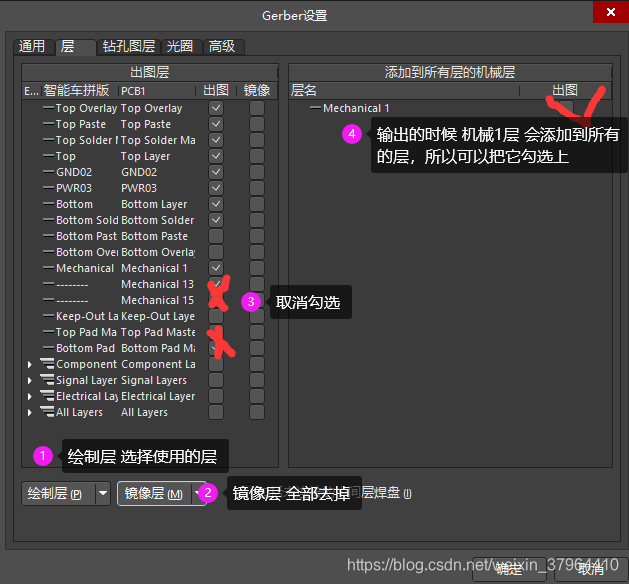Enable mirror for Bottom Layer
629x584 pixels.
point(257,204)
